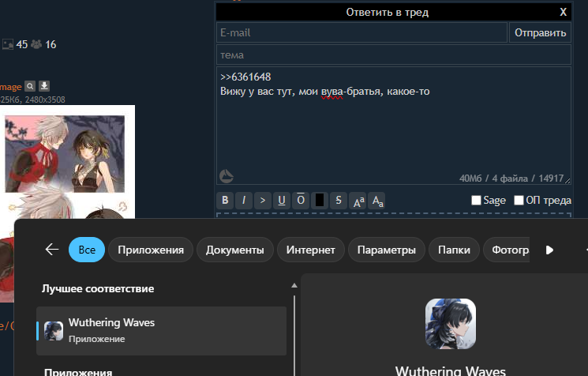The width and height of the screenshot is (588, 376).
Task: Click the small Wuthering Waves result icon
Action: tap(54, 331)
